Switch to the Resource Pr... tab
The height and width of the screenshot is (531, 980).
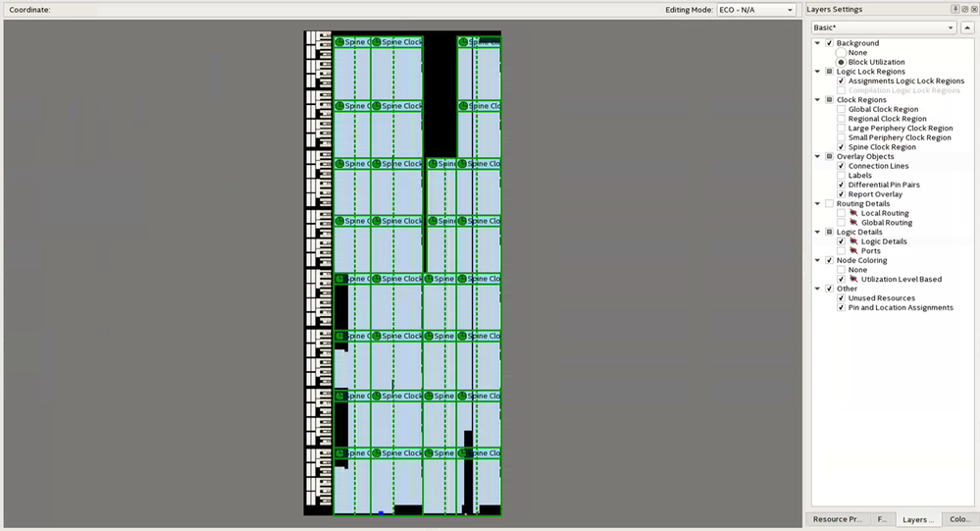[837, 519]
